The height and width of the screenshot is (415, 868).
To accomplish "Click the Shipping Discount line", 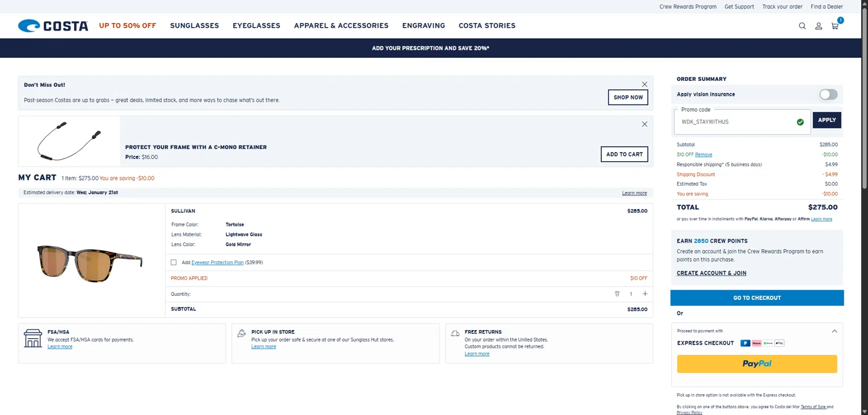I will 757,174.
